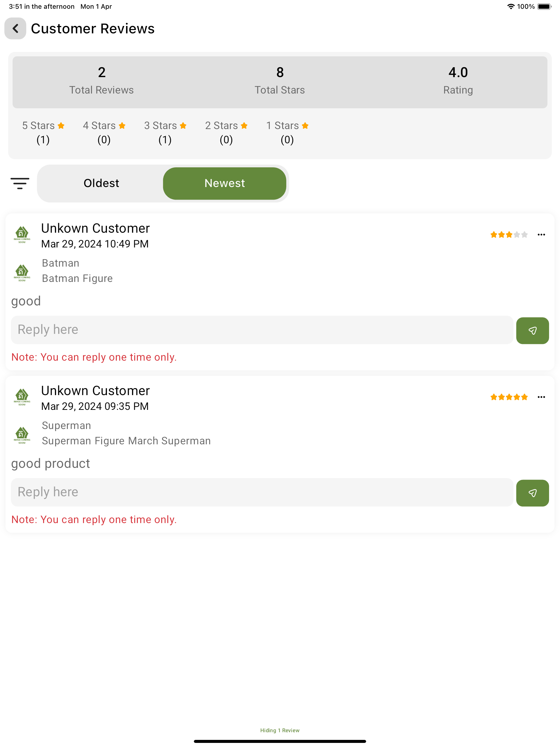Image resolution: width=560 pixels, height=747 pixels.
Task: Focus the Reply here field under Batman
Action: pos(262,330)
